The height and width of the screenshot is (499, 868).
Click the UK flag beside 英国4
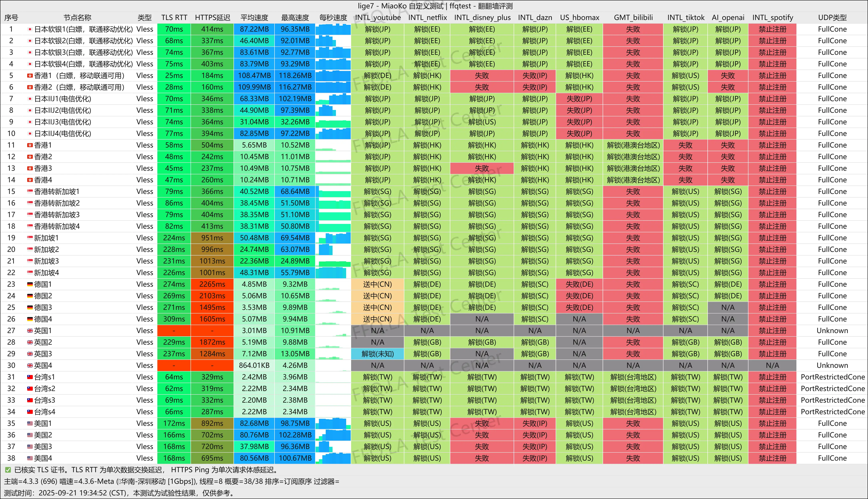click(30, 366)
